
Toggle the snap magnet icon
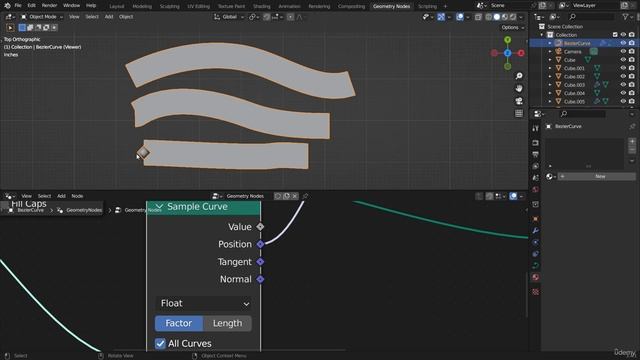click(x=267, y=17)
